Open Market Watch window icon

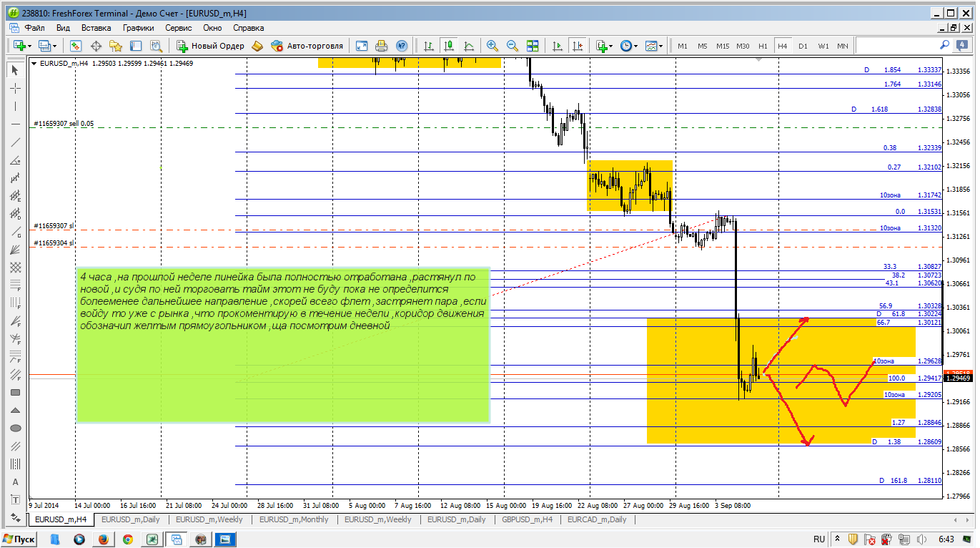[75, 46]
